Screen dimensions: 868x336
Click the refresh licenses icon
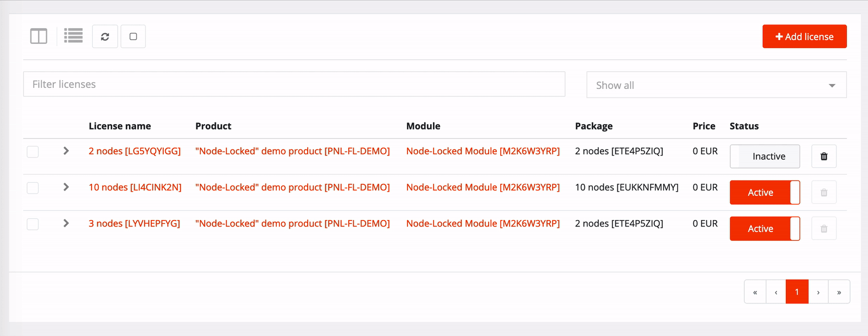click(105, 36)
